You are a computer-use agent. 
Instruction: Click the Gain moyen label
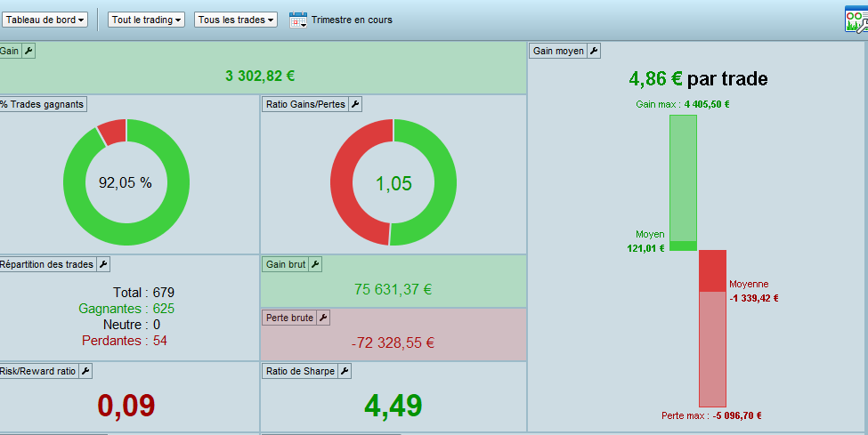pos(558,51)
